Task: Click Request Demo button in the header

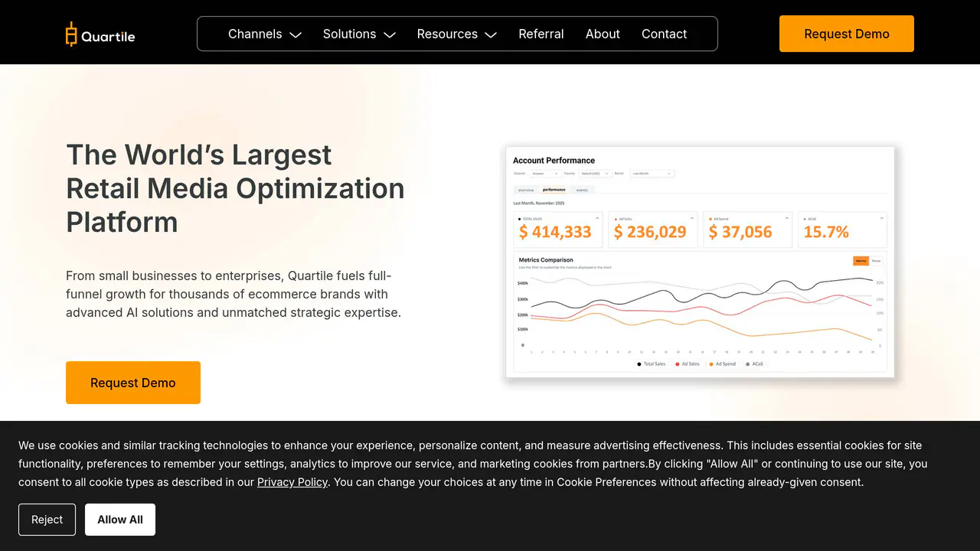Action: coord(847,34)
